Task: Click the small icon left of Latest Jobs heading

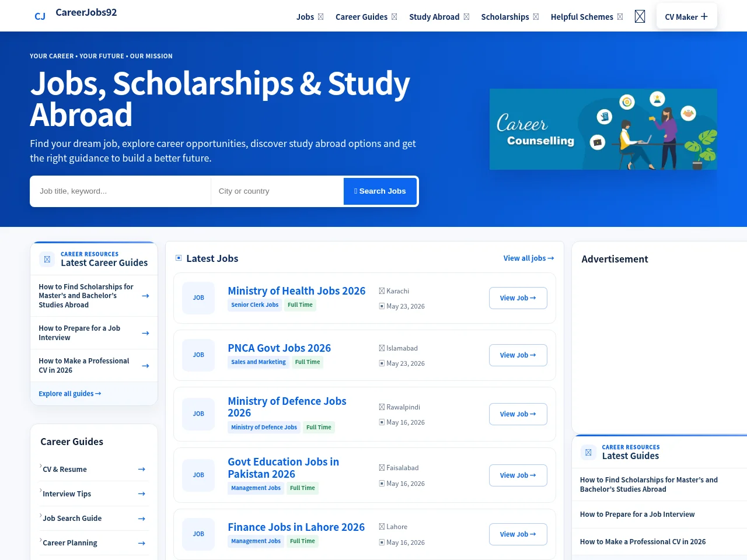Action: pos(179,258)
